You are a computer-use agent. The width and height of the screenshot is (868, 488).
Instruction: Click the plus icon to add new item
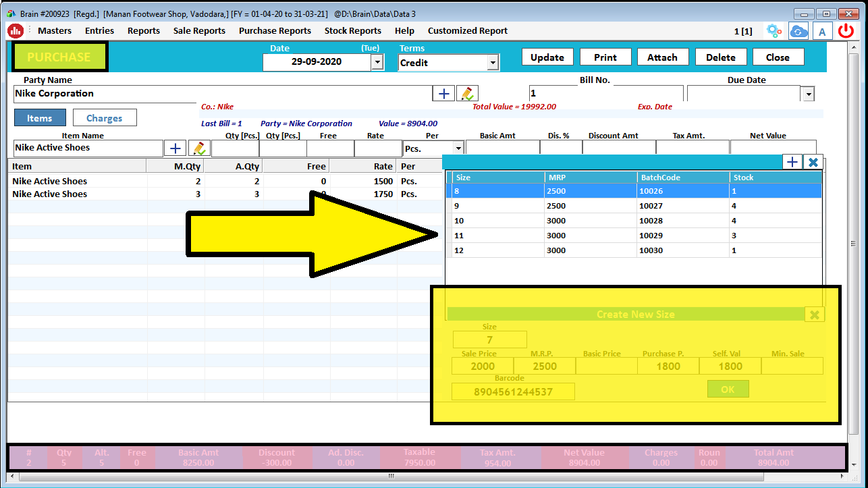click(x=175, y=147)
